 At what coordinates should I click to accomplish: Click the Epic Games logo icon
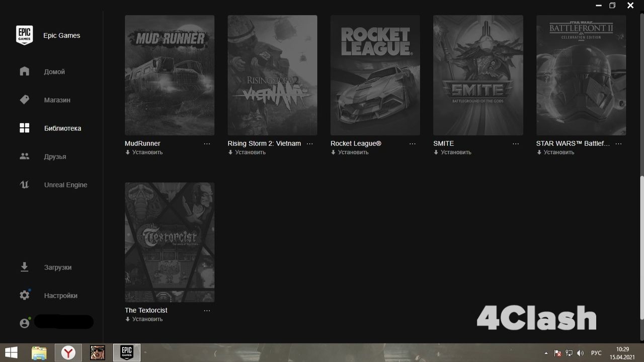pos(24,35)
